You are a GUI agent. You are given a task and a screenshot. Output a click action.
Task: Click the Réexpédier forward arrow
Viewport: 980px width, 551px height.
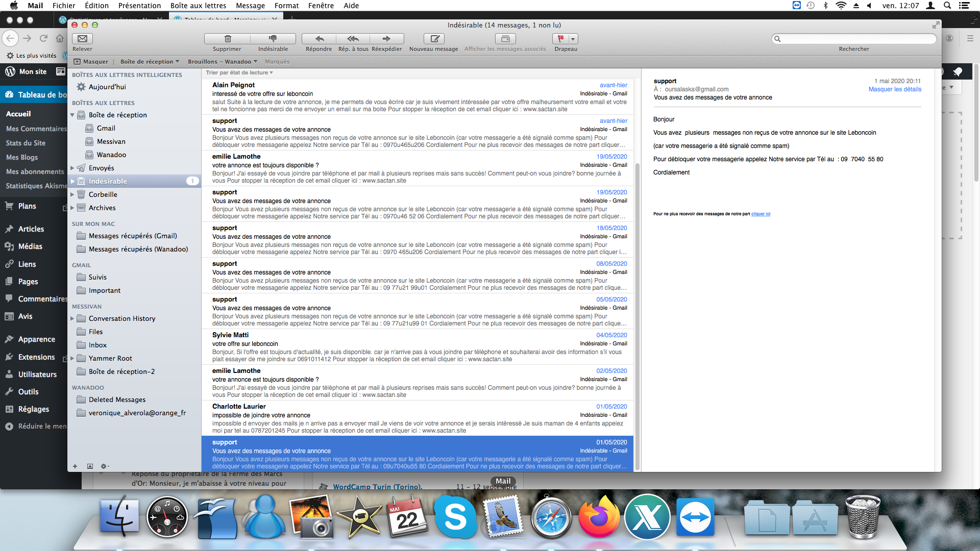[x=386, y=39]
